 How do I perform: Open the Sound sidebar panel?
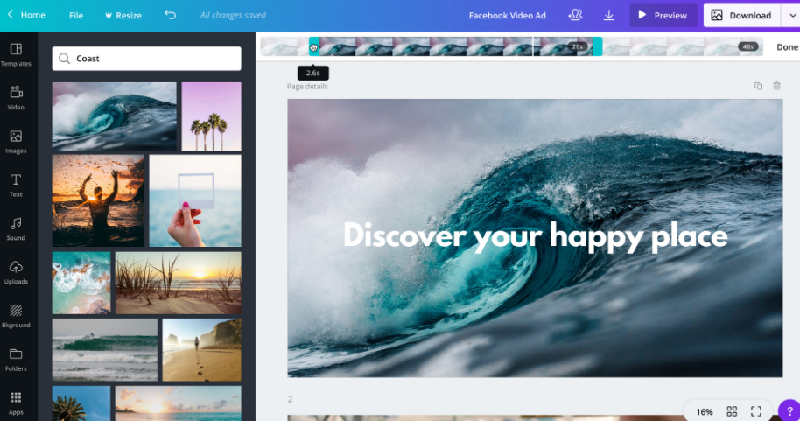16,229
